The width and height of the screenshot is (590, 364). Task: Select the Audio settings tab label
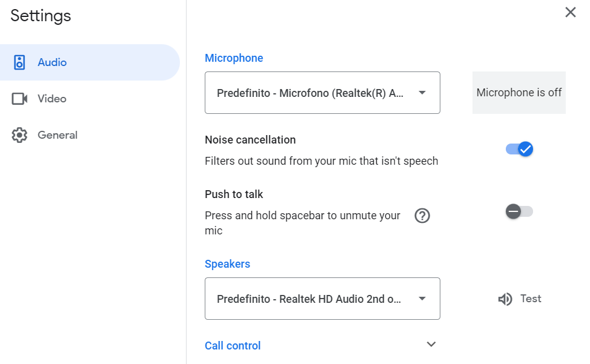52,62
